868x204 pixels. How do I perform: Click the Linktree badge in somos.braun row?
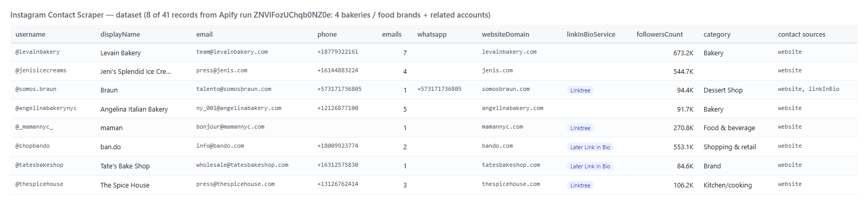(580, 90)
